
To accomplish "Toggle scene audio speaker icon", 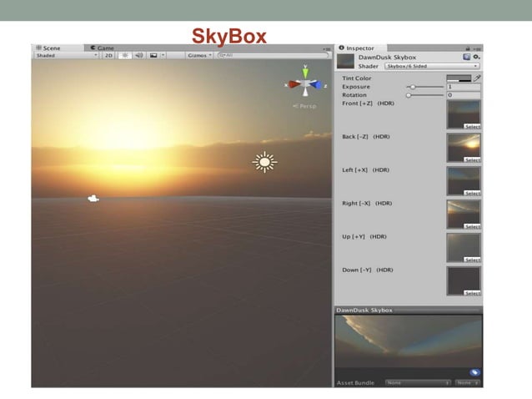I will (138, 55).
